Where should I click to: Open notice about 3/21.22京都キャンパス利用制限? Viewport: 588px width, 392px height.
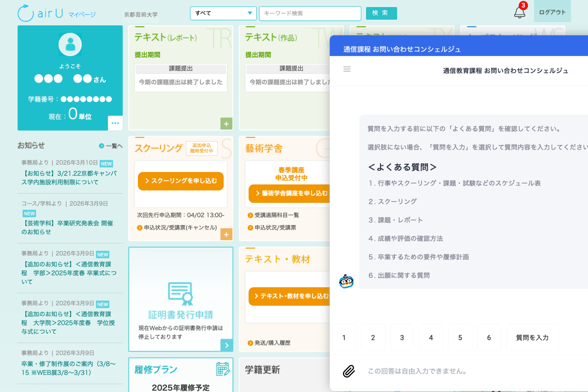tap(69, 178)
